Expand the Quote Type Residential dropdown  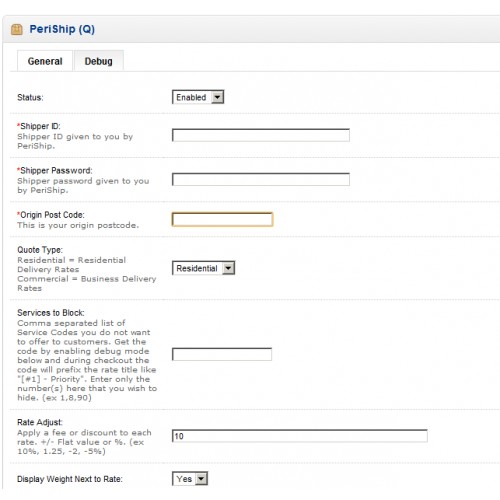(203, 268)
